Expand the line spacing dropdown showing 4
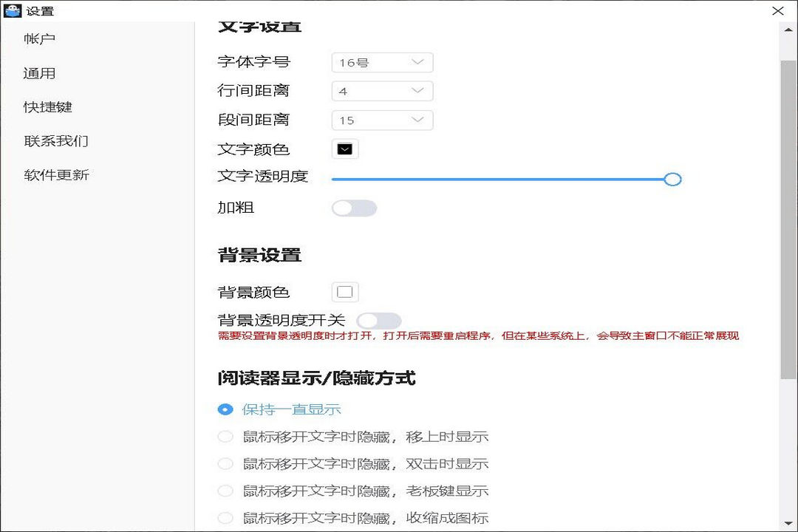798x532 pixels. tap(382, 91)
